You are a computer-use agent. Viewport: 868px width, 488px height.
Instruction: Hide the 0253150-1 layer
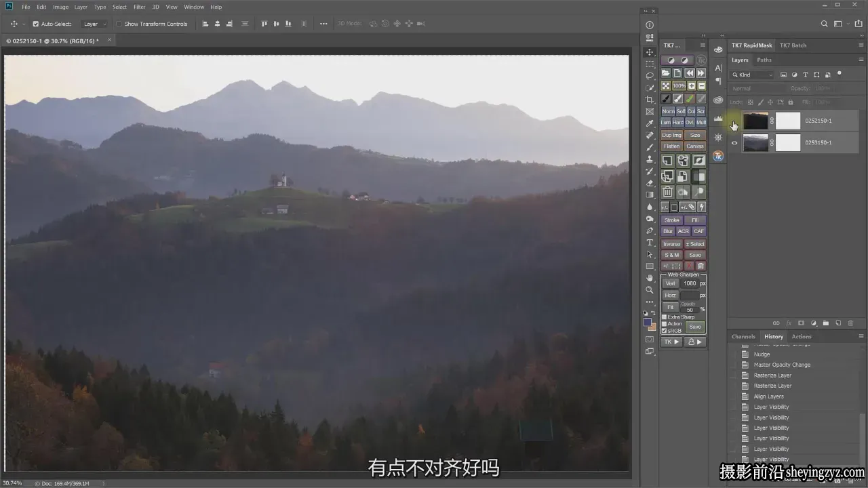tap(734, 143)
